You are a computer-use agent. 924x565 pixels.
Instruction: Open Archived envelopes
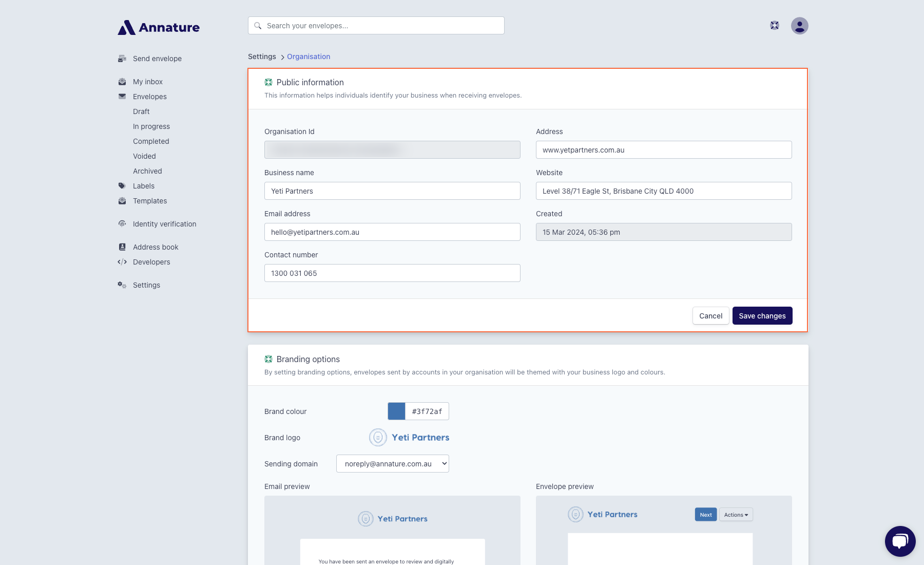(147, 171)
